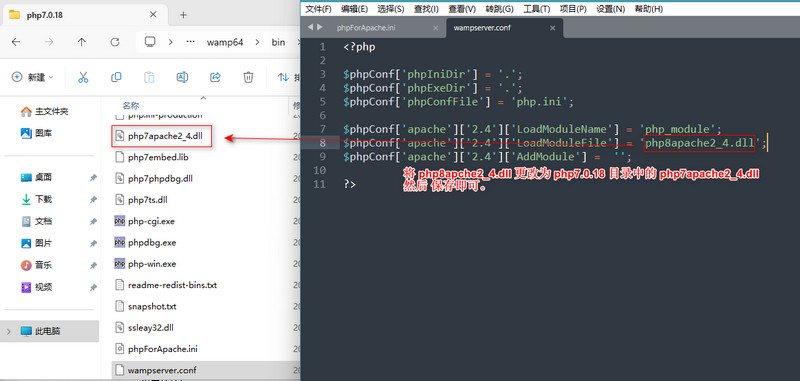This screenshot has height=381, width=800.
Task: Click the Paste icon in Explorer toolbar
Action: click(149, 77)
